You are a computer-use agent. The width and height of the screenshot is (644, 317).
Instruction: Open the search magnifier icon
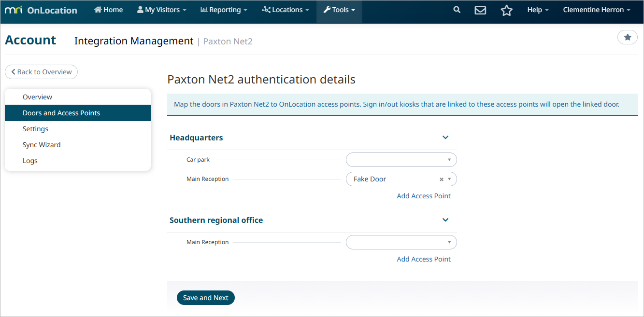(x=457, y=10)
